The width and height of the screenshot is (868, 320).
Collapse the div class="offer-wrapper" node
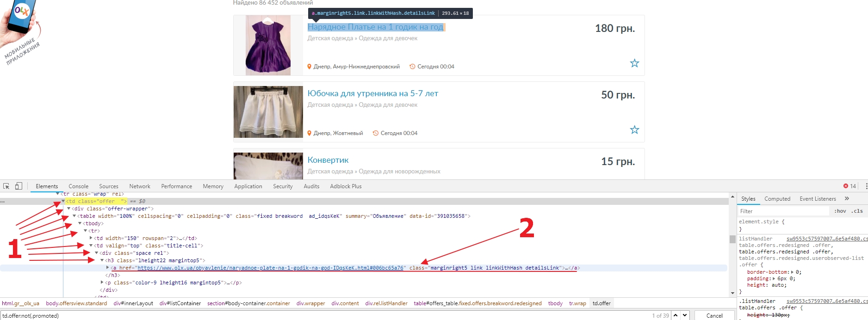(x=68, y=209)
